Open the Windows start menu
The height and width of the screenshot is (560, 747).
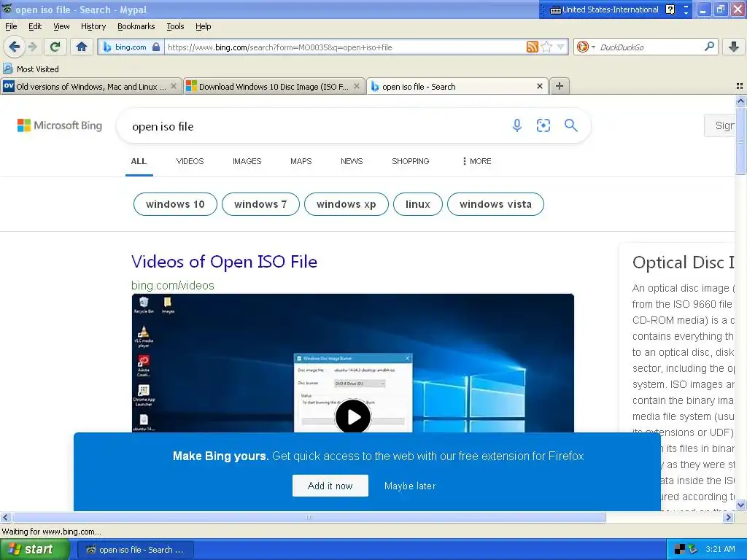click(34, 550)
